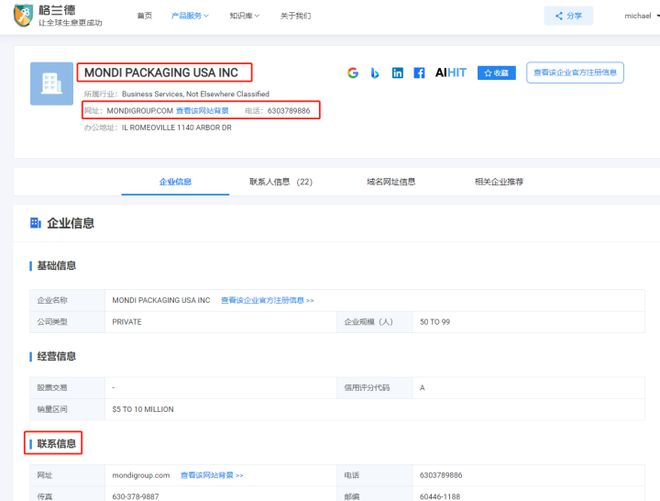Open Facebook icon for company
Image resolution: width=660 pixels, height=501 pixels.
click(419, 73)
